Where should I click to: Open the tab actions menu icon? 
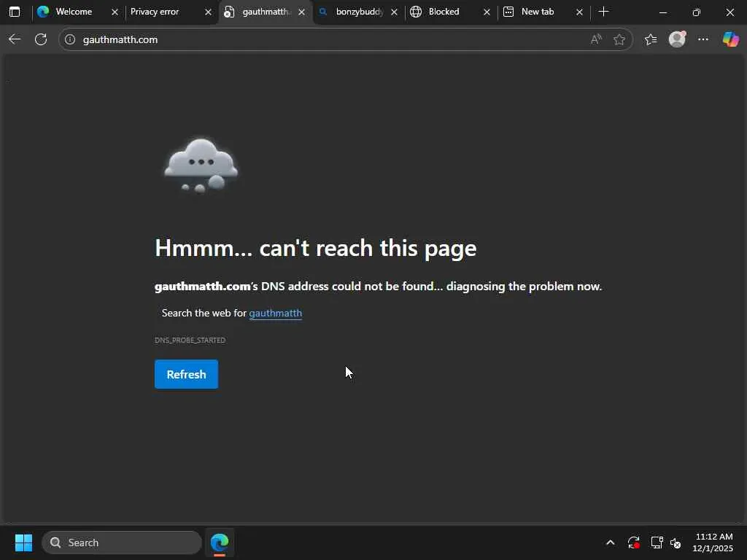tap(15, 12)
